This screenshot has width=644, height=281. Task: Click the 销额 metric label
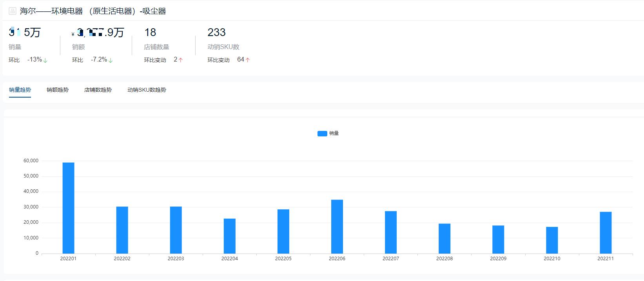coord(78,47)
